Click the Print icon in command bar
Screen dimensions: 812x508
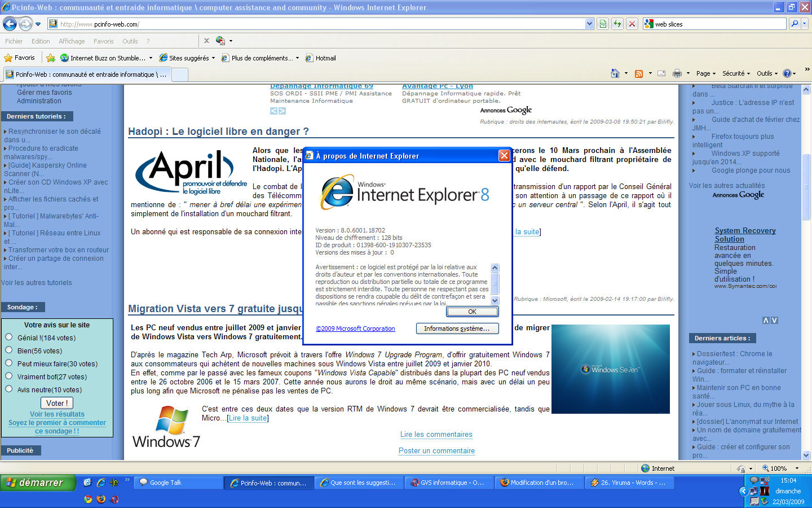pos(677,73)
